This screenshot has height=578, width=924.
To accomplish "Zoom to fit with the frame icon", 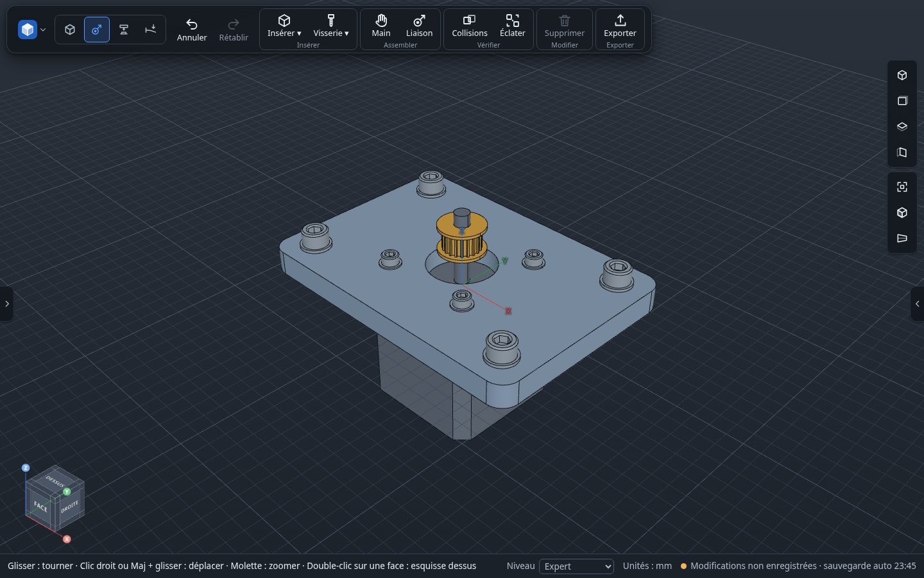I will click(x=902, y=187).
